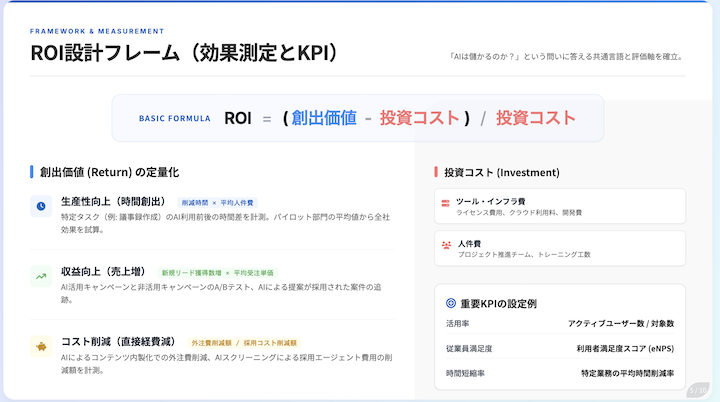Click the 削減時間 × 平均人件費 tag

(217, 203)
